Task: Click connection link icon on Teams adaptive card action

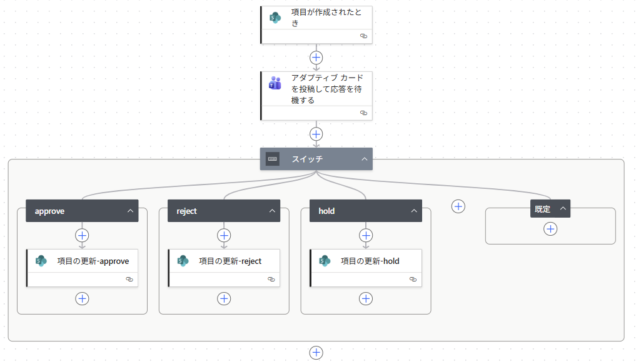Action: click(363, 113)
